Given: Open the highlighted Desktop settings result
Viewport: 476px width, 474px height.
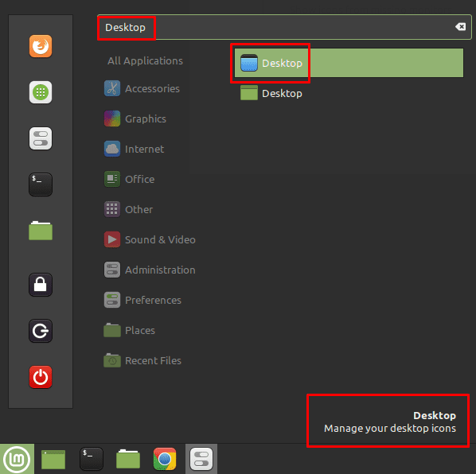Looking at the screenshot, I should point(349,63).
